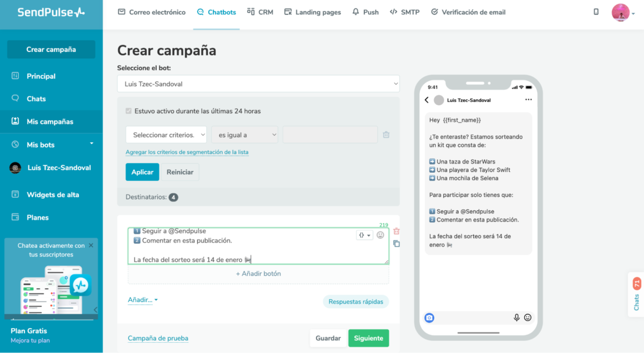Click the microphone icon in phone preview
The height and width of the screenshot is (353, 644).
(517, 318)
